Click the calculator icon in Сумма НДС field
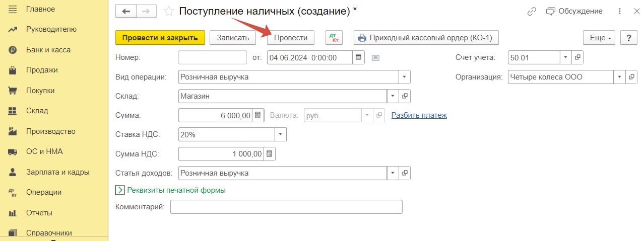 [269, 153]
